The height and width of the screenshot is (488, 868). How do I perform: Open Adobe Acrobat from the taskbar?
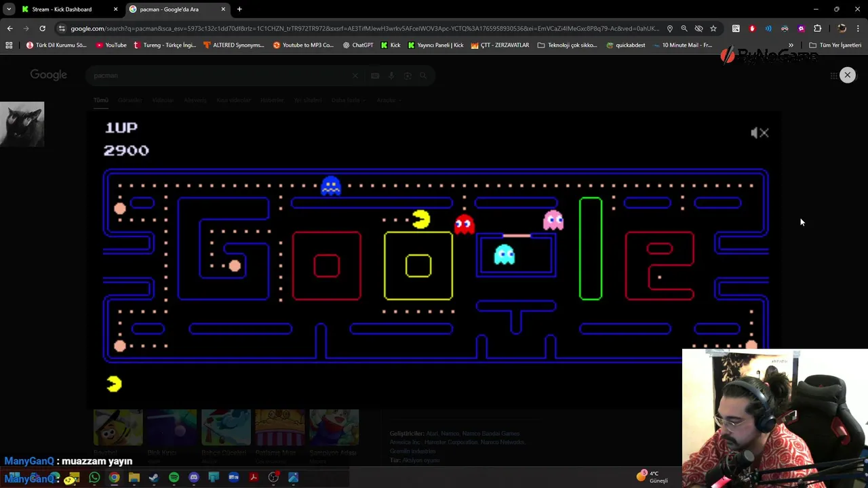[x=254, y=478]
